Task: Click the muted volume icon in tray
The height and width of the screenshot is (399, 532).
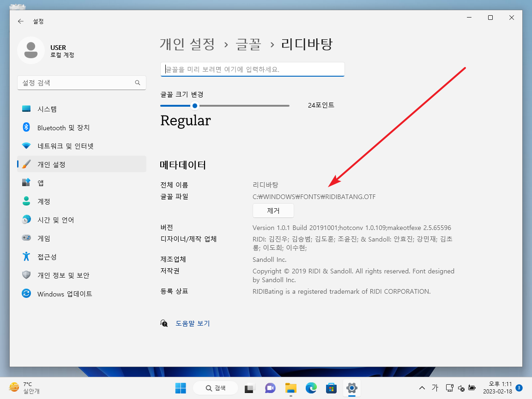Action: tap(461, 388)
